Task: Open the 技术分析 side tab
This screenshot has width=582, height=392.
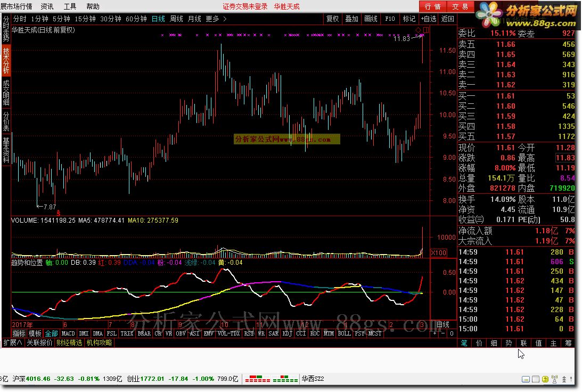Action: [x=6, y=61]
